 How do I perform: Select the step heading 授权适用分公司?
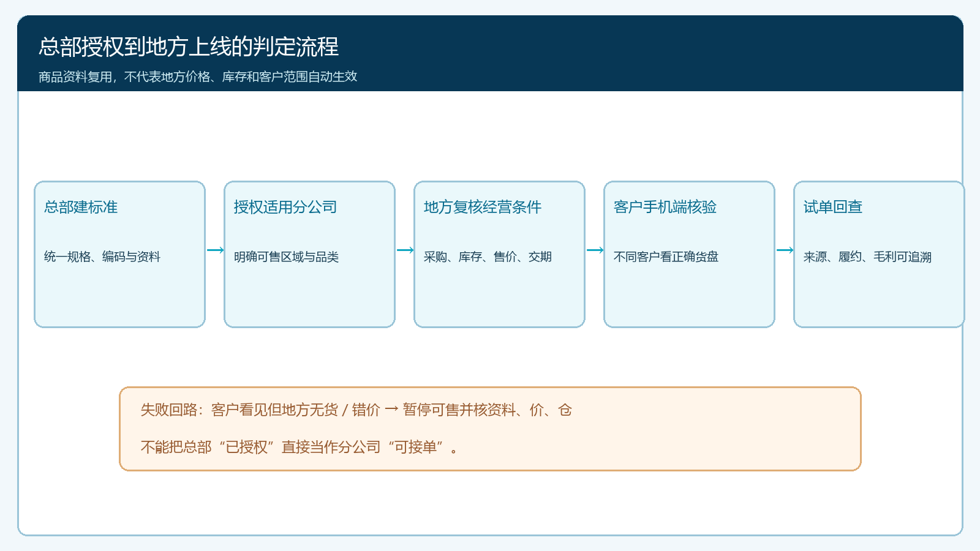(x=285, y=207)
